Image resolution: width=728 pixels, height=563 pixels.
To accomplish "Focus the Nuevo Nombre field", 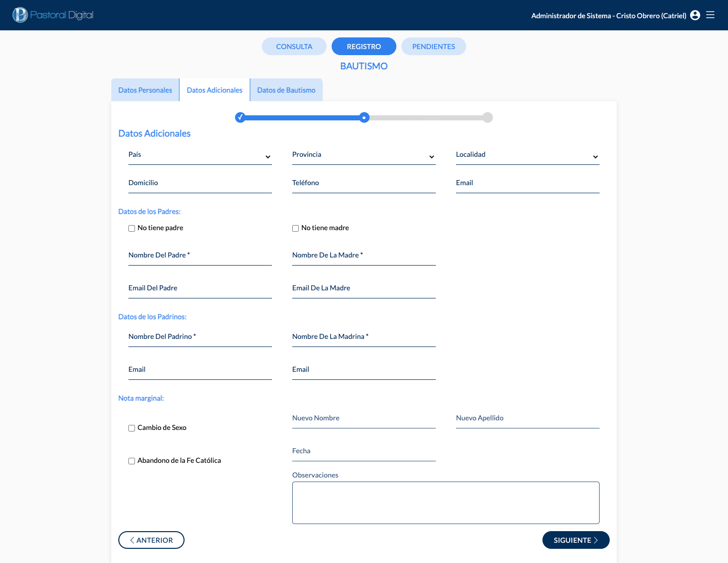I will 364,419.
